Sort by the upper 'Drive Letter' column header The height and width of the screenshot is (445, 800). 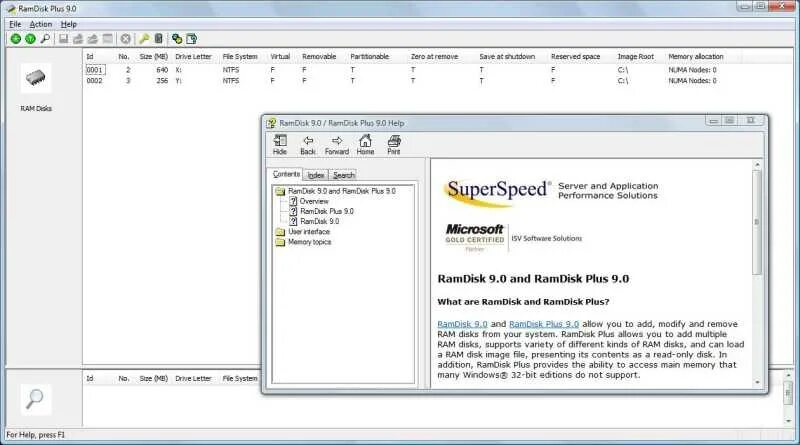(x=193, y=57)
